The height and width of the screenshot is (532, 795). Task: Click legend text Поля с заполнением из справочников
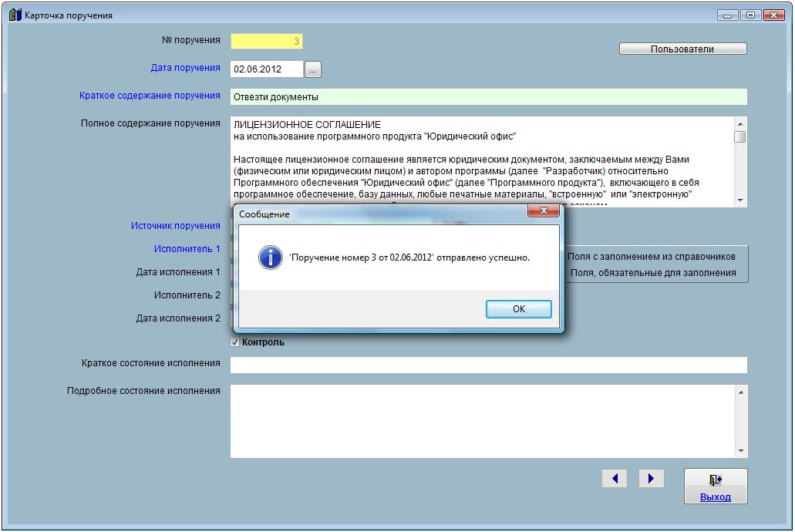click(x=652, y=257)
